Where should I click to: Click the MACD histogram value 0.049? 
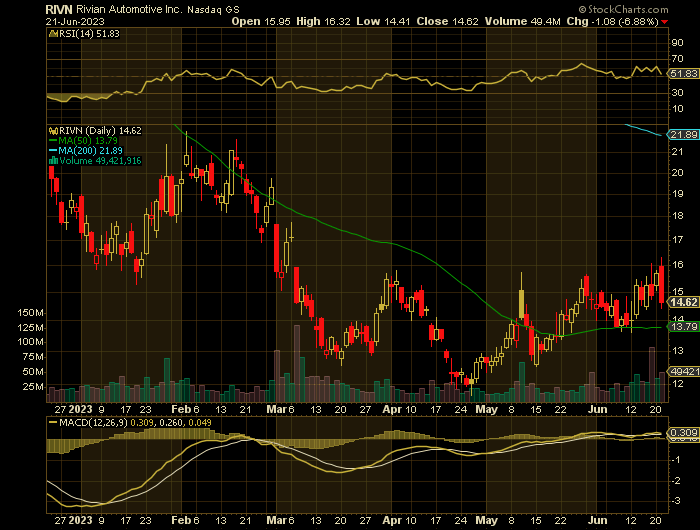pos(200,422)
